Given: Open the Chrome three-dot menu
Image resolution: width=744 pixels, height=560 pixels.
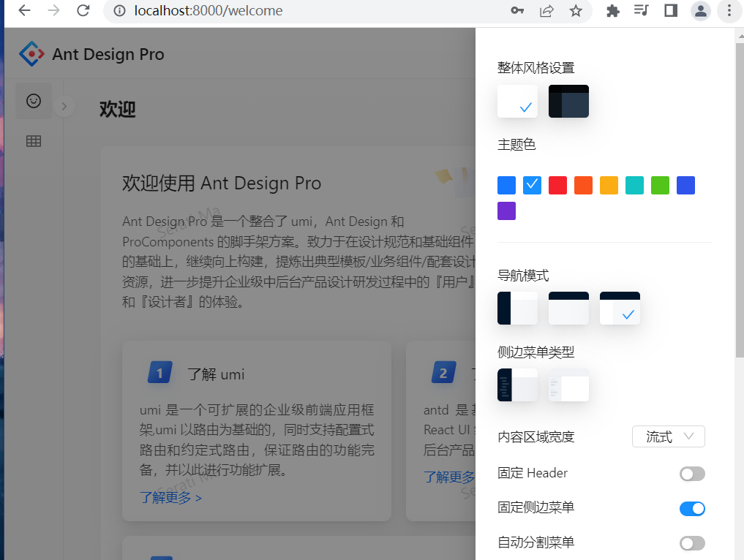Looking at the screenshot, I should (x=729, y=11).
